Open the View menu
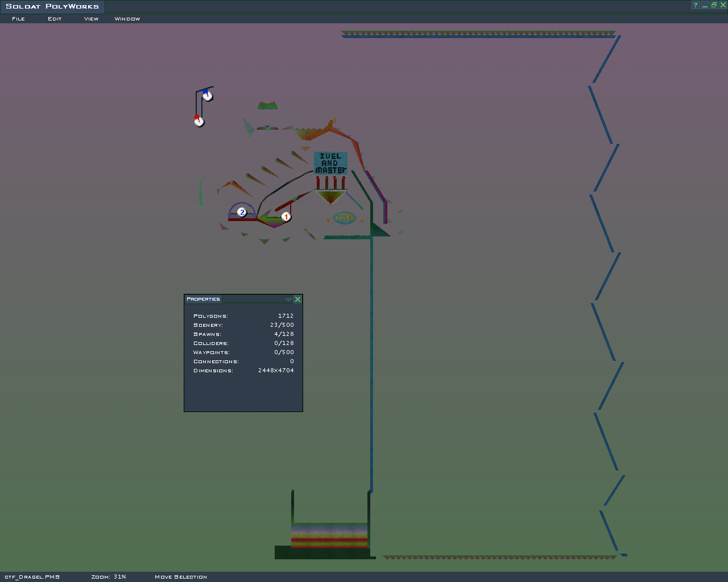This screenshot has width=728, height=582. pos(91,19)
